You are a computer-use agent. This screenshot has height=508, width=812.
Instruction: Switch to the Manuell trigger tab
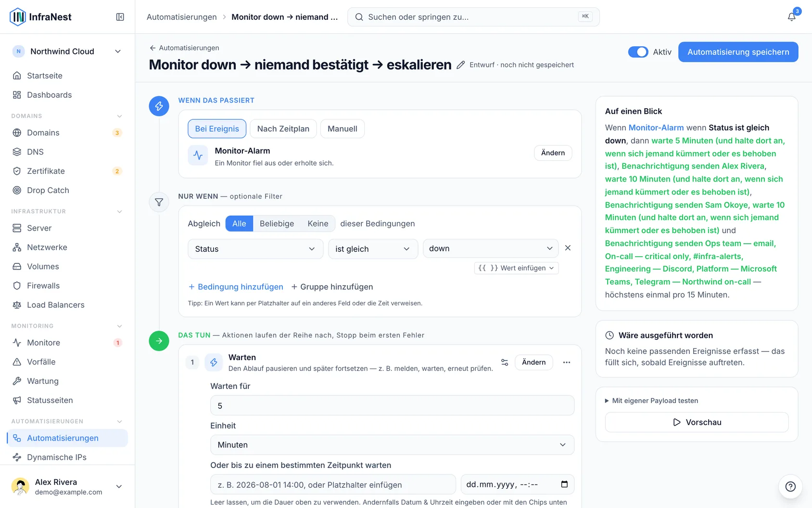(x=342, y=129)
